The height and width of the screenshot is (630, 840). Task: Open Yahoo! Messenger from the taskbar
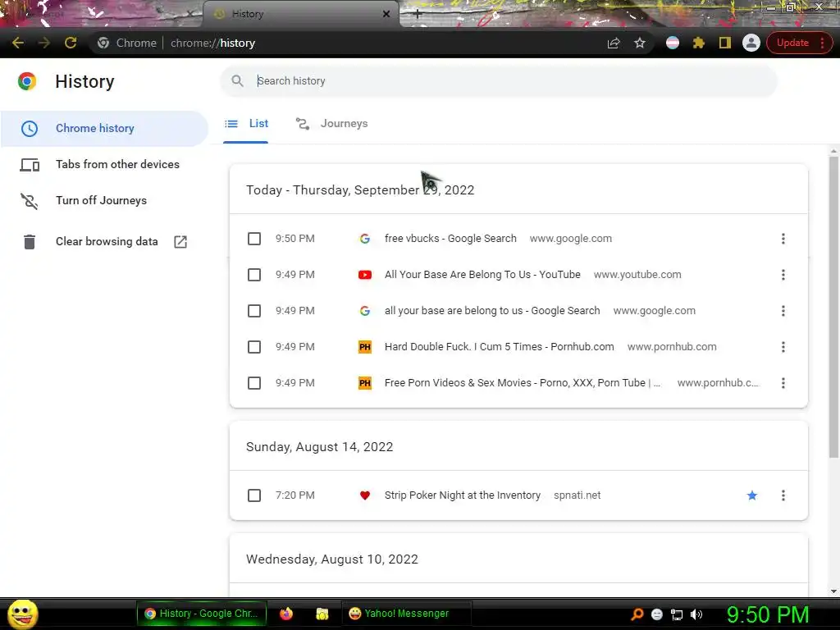[x=407, y=614]
